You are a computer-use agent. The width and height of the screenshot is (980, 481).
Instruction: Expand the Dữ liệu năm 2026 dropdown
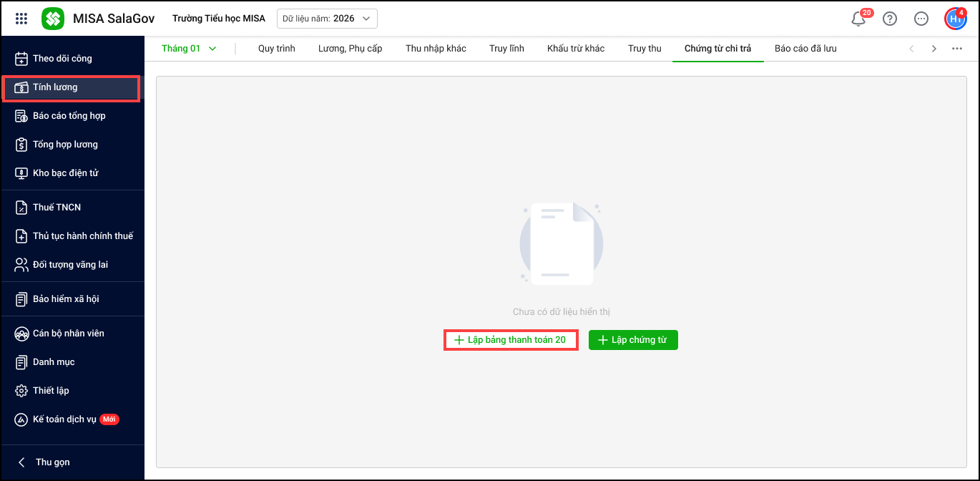tap(327, 19)
